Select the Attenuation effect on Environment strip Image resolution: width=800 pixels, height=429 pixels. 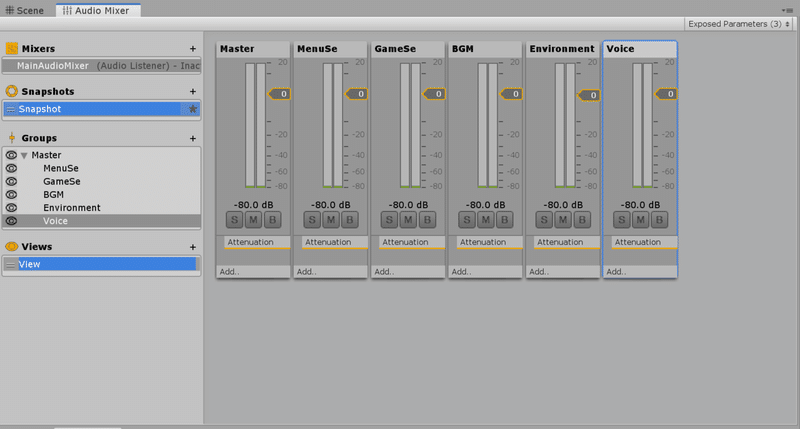[x=567, y=242]
